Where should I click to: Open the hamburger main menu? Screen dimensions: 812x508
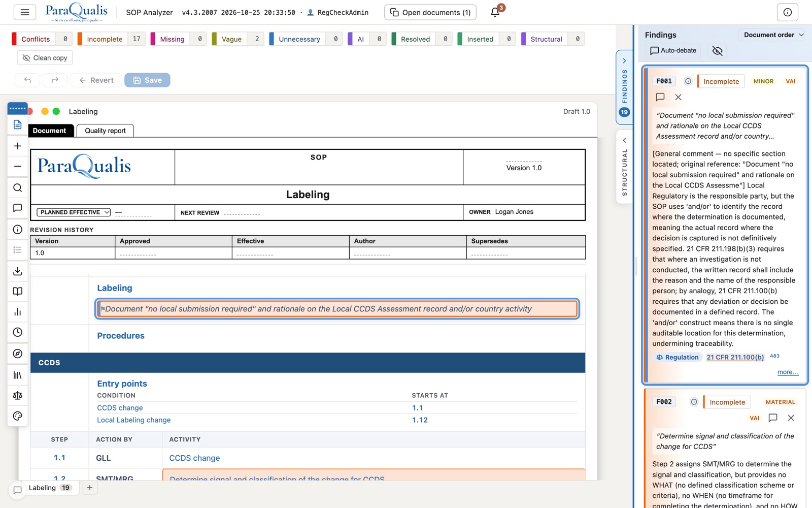coord(25,12)
